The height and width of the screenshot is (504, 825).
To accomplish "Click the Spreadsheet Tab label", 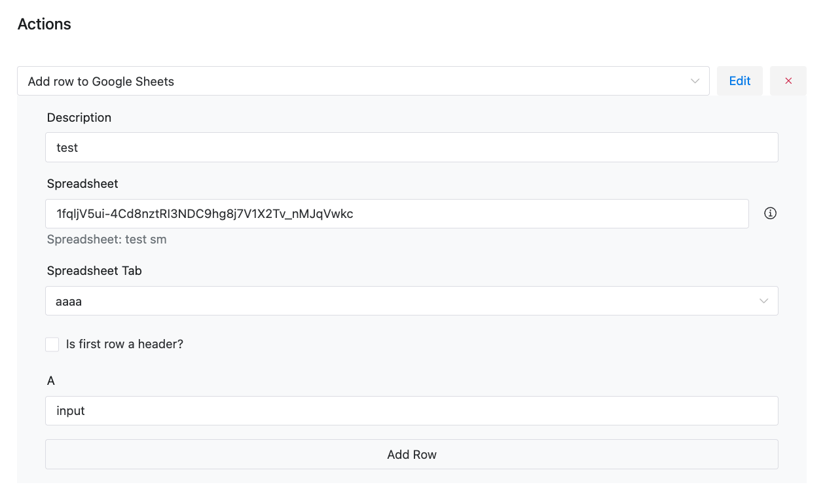I will [x=94, y=271].
